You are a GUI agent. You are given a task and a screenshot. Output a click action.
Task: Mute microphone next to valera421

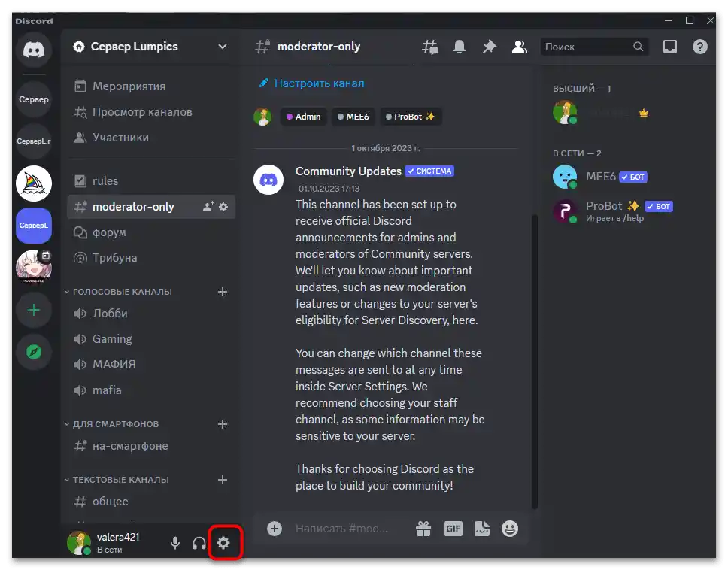[175, 543]
